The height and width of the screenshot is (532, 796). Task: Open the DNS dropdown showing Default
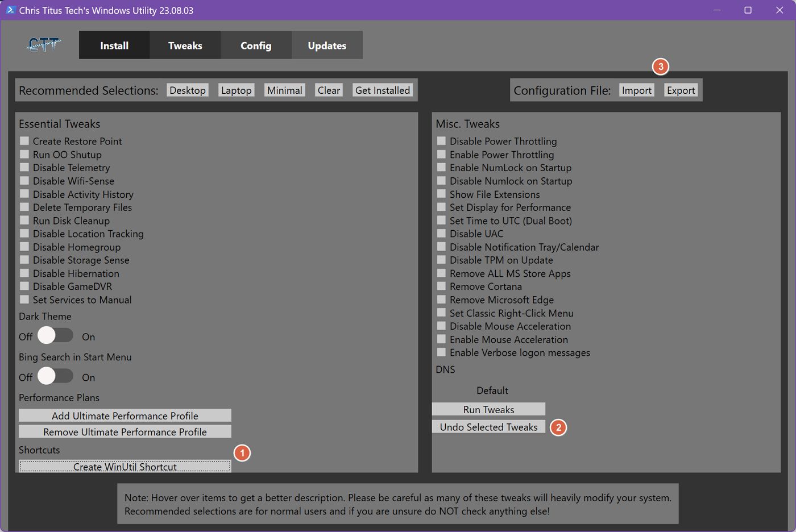(492, 390)
